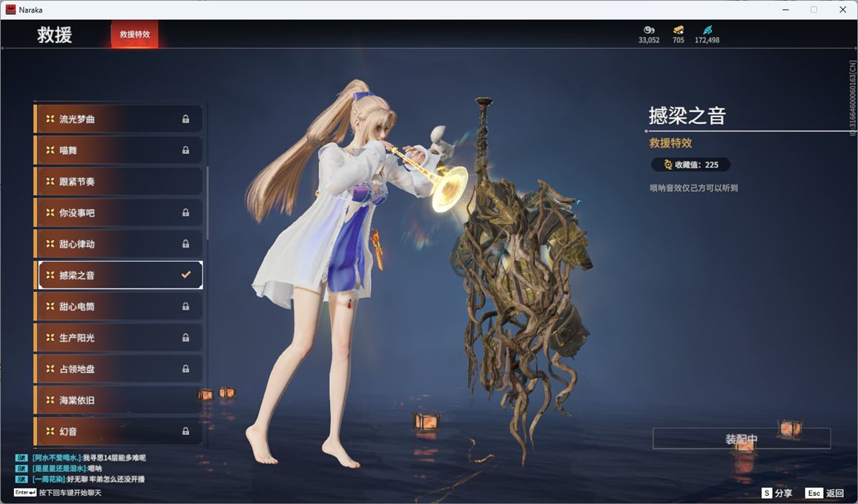Click the silver coin currency icon
Screen dimensions: 858x504
click(x=648, y=30)
